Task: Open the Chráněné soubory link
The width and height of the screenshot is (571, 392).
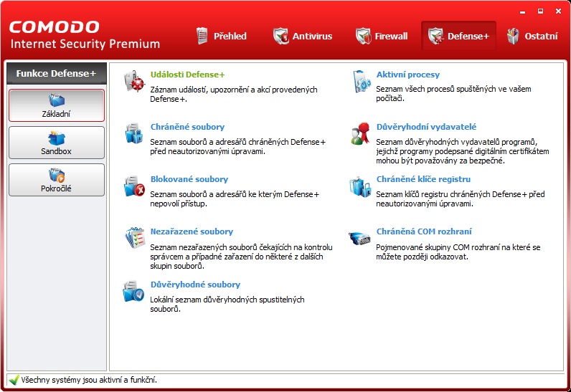Action: tap(187, 127)
